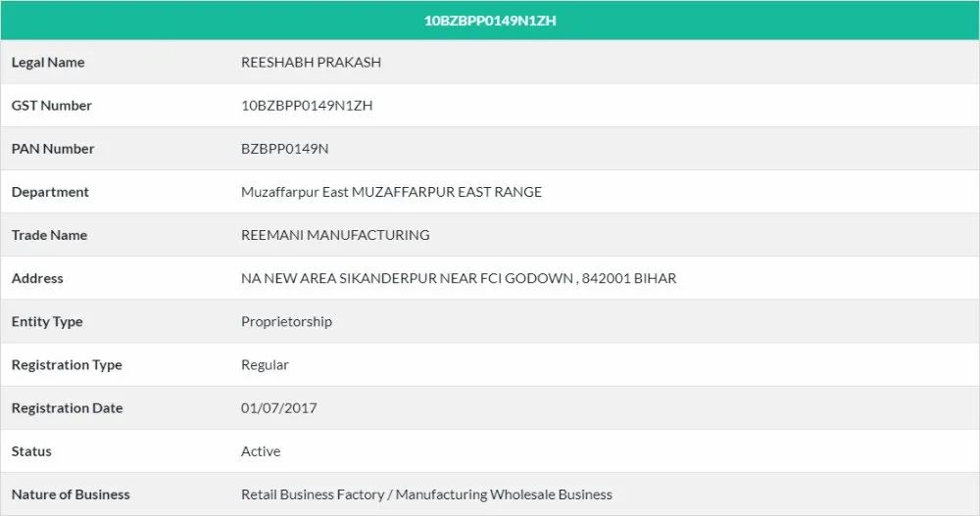The width and height of the screenshot is (980, 516).
Task: Select the Nature of Business label
Action: coord(71,494)
